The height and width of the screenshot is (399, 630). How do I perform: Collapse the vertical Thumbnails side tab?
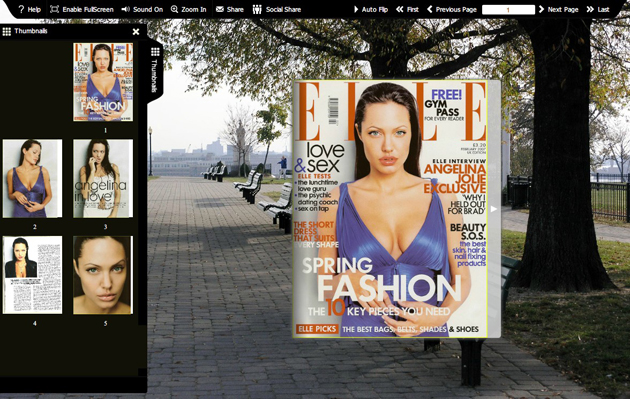point(155,70)
